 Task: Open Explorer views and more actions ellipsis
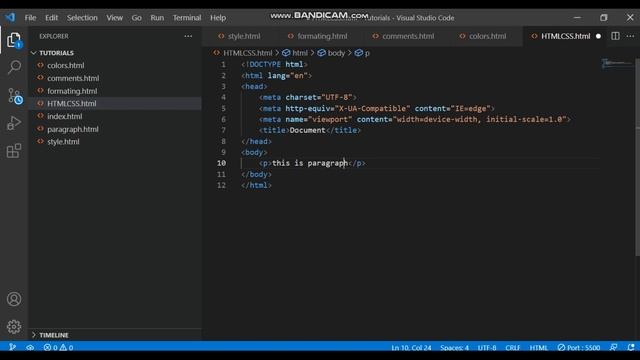click(x=188, y=36)
